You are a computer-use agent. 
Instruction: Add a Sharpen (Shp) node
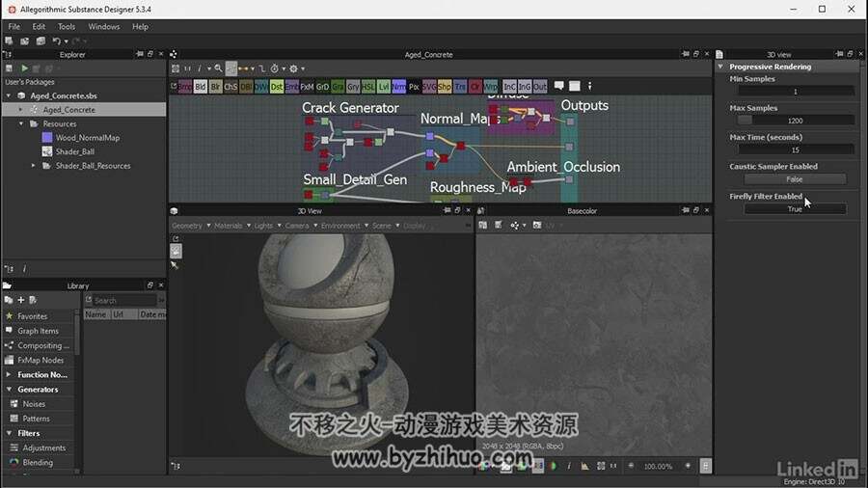(x=445, y=86)
